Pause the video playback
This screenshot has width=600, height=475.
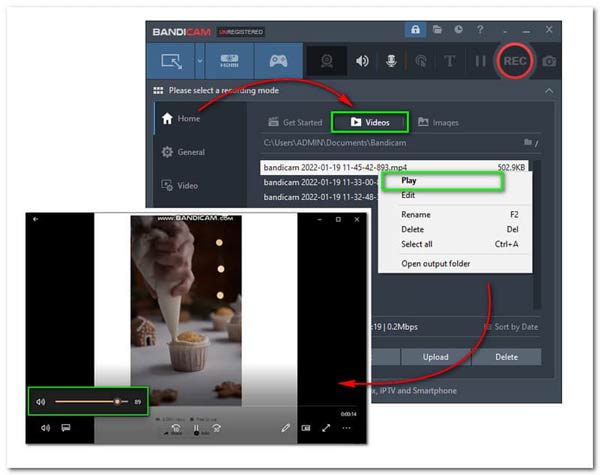(196, 428)
